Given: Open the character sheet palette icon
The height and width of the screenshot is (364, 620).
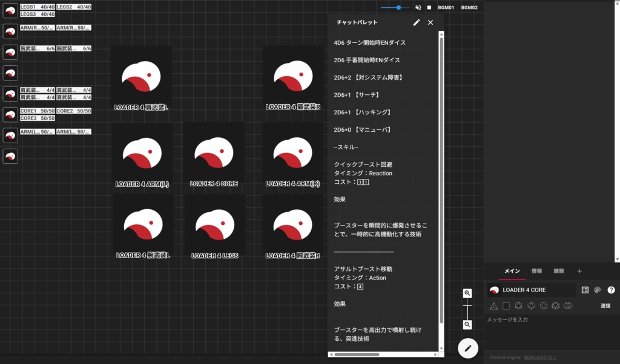Looking at the screenshot, I should 585,290.
